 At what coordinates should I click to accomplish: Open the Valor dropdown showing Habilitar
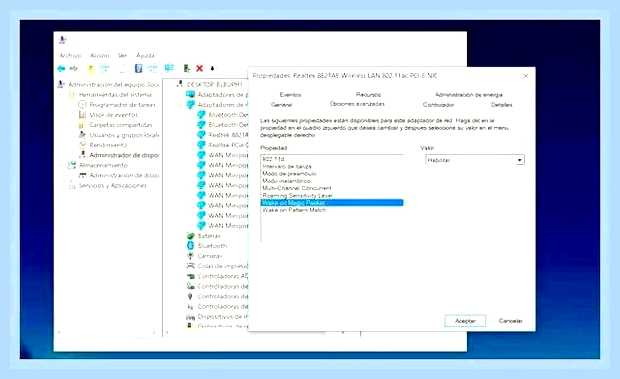(x=475, y=160)
